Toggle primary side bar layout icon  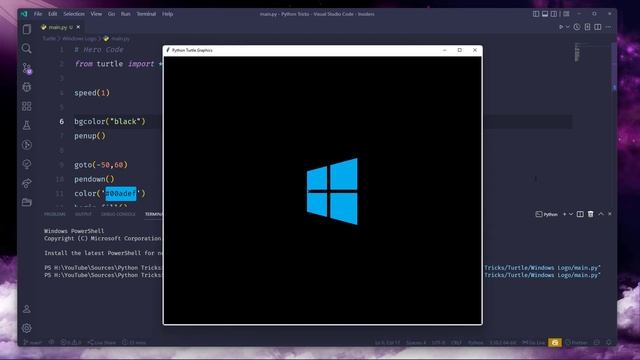536,14
